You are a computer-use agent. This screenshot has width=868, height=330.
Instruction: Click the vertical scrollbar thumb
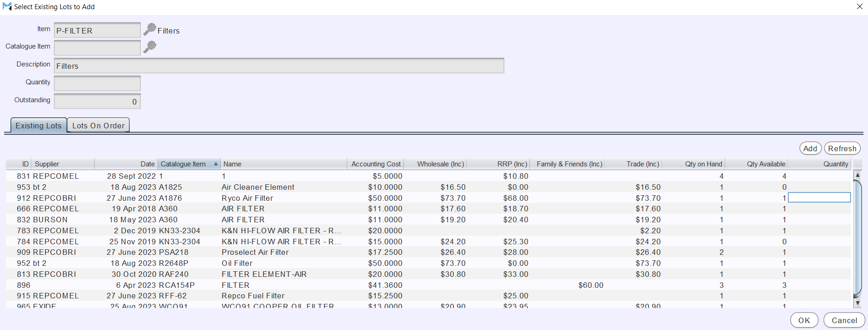coord(857,238)
